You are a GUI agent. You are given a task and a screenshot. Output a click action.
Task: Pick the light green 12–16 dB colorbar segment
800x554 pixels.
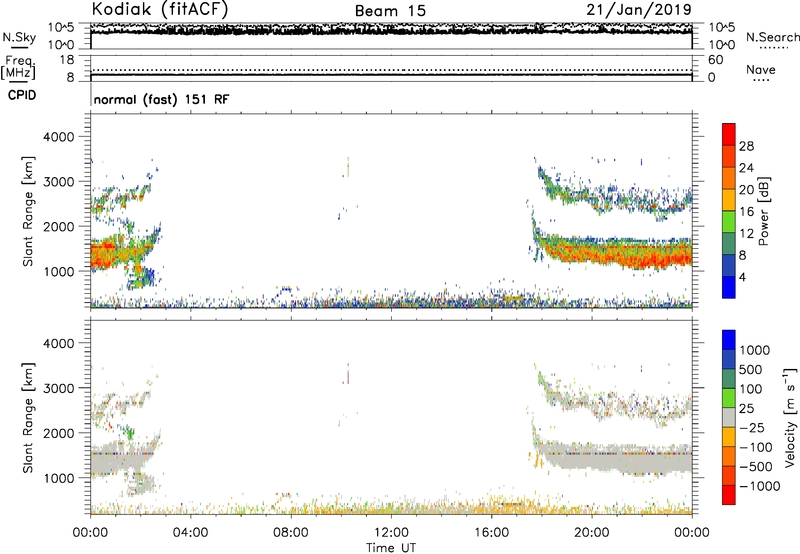pos(729,222)
